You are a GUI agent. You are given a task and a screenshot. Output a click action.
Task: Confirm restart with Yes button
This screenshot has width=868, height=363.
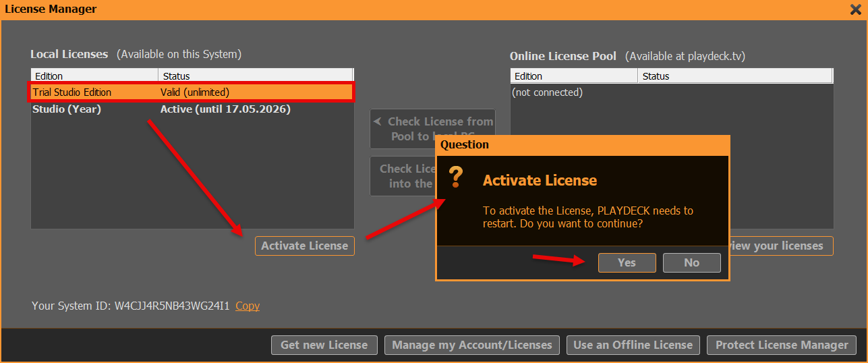click(627, 262)
